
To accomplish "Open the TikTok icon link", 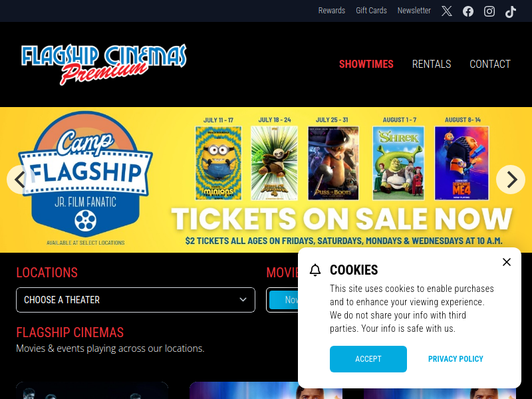I will coord(510,11).
